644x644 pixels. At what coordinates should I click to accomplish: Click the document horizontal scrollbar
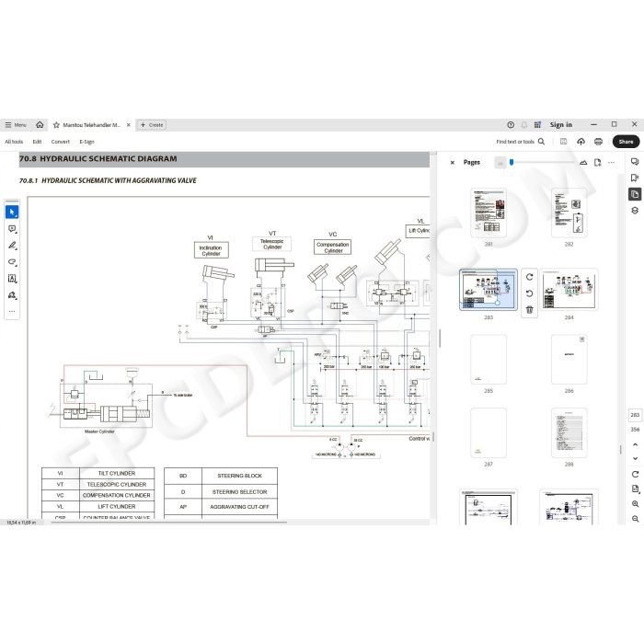click(168, 523)
